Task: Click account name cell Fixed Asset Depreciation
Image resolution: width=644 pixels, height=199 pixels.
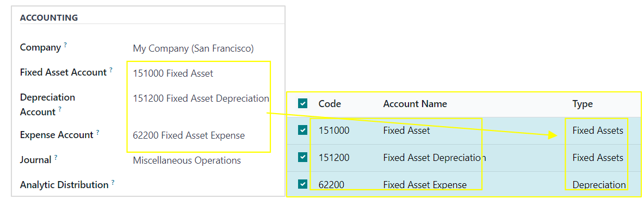Action: pos(435,158)
